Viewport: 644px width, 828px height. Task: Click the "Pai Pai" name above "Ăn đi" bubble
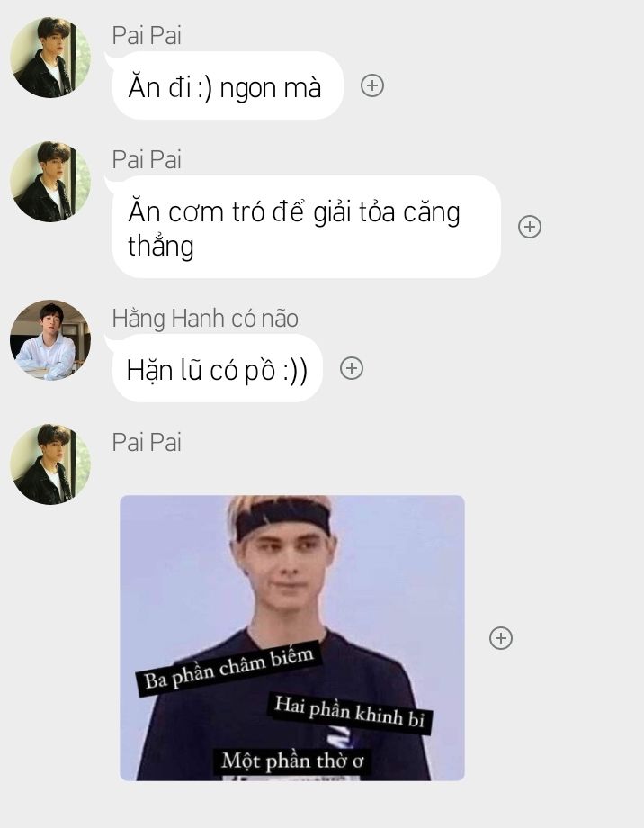coord(147,36)
